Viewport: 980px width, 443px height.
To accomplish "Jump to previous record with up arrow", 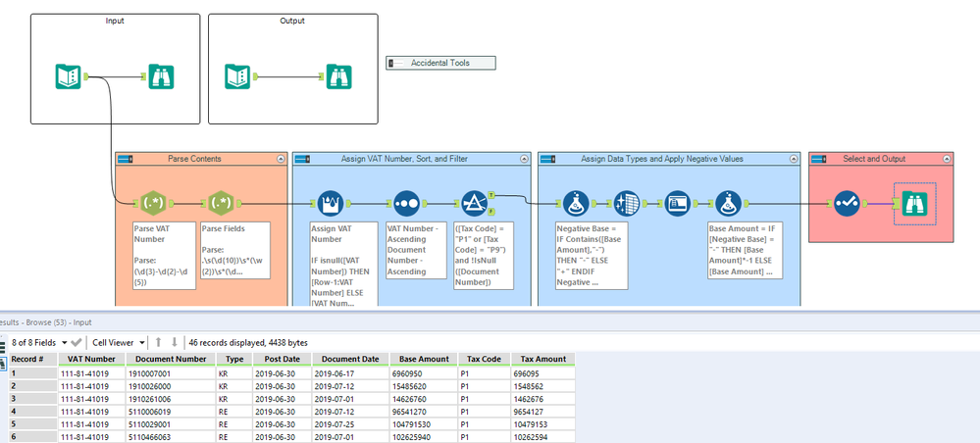I will [158, 342].
